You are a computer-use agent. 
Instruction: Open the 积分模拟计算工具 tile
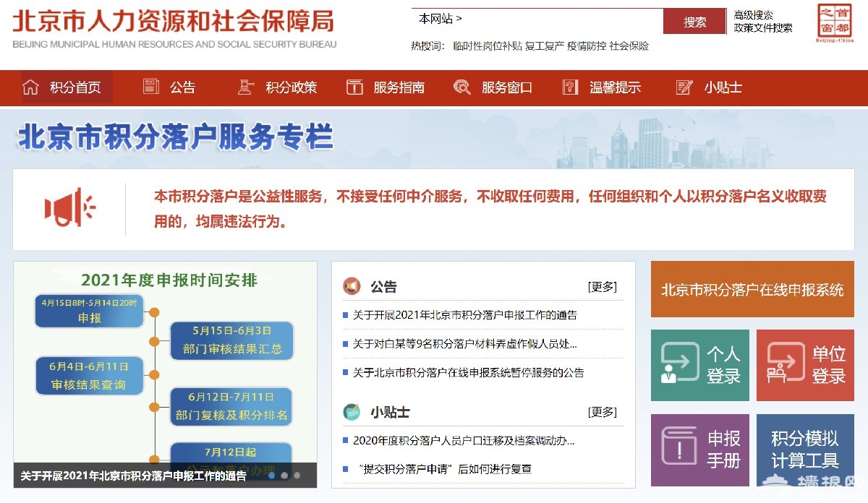tap(805, 450)
